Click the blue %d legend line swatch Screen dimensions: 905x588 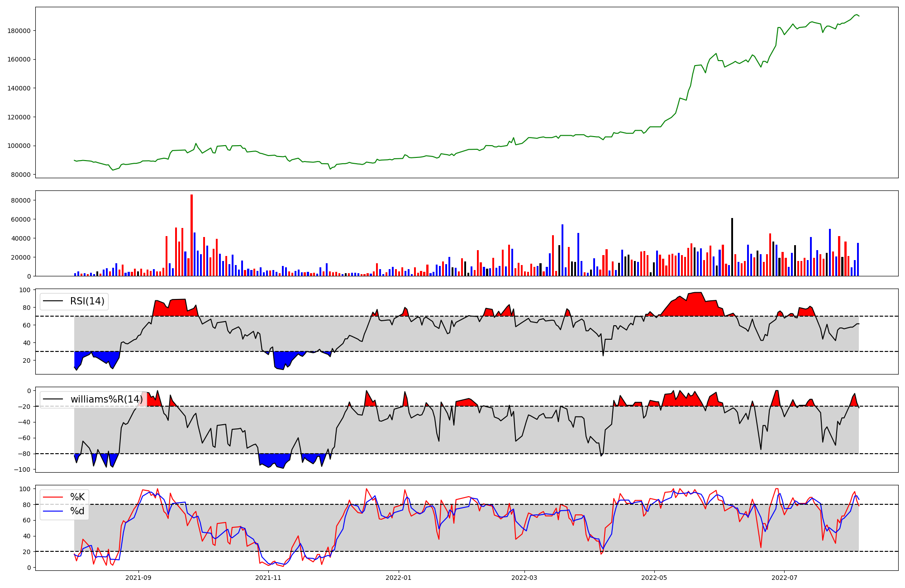pyautogui.click(x=52, y=511)
